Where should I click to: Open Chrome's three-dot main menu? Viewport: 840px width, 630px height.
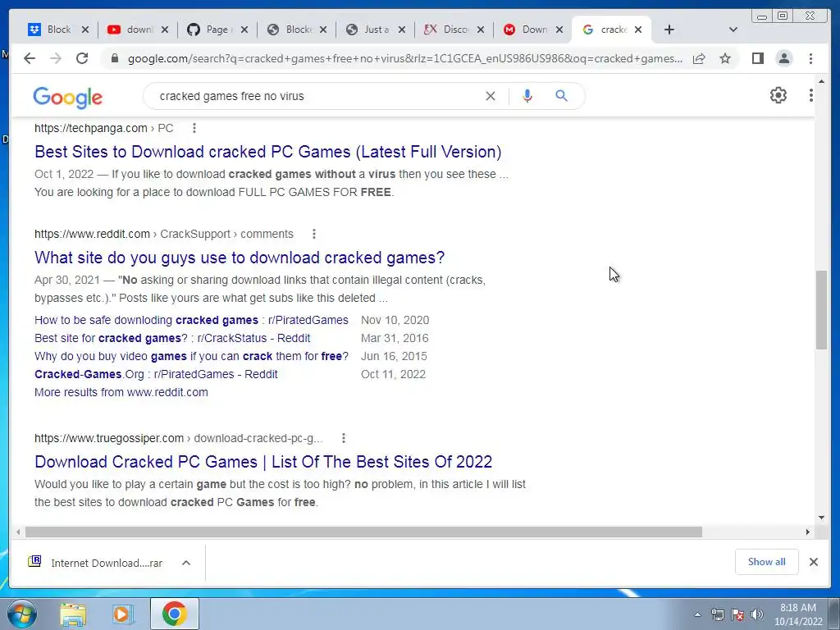(x=810, y=58)
